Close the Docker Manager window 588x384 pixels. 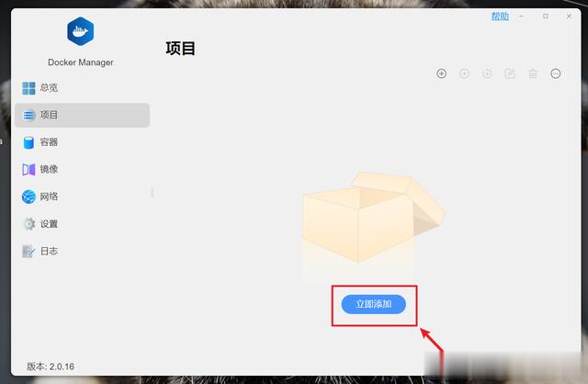click(569, 17)
